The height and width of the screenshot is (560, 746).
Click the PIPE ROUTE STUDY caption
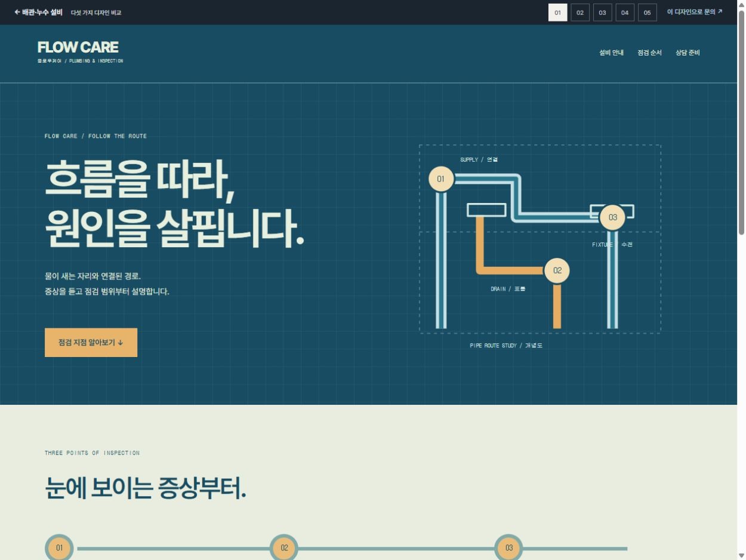pos(506,346)
